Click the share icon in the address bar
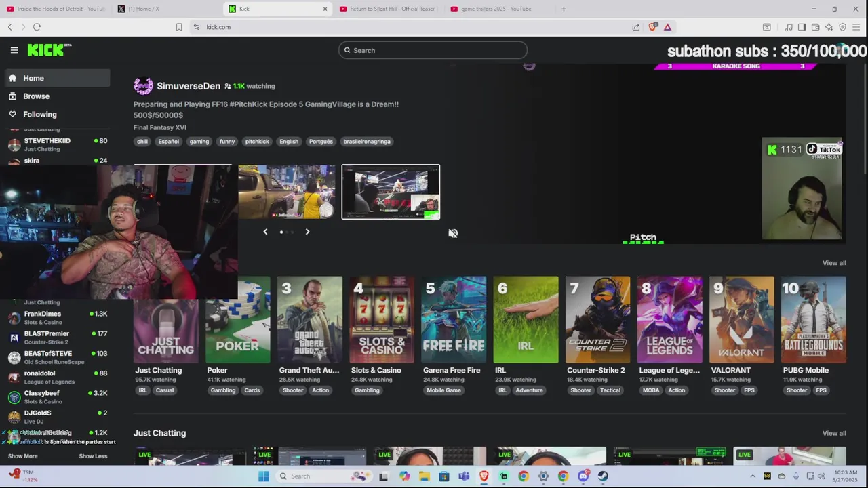Image resolution: width=868 pixels, height=488 pixels. tap(636, 27)
